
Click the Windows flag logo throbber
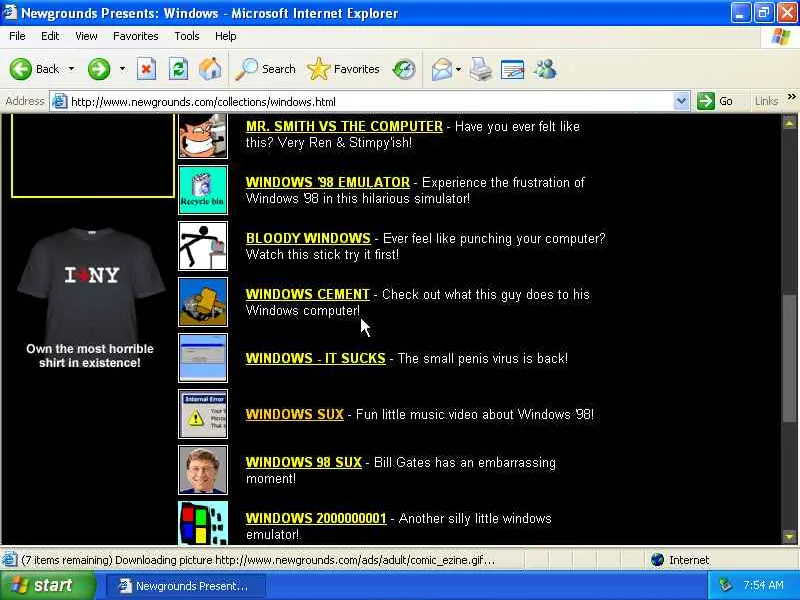781,36
